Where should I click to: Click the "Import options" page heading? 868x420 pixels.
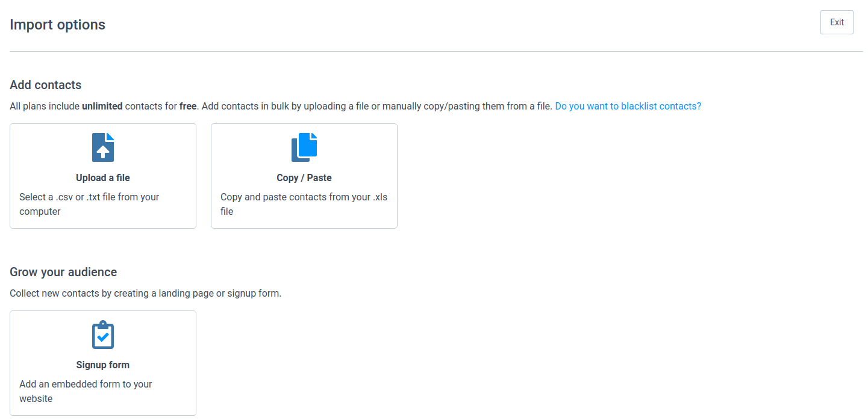[x=58, y=25]
